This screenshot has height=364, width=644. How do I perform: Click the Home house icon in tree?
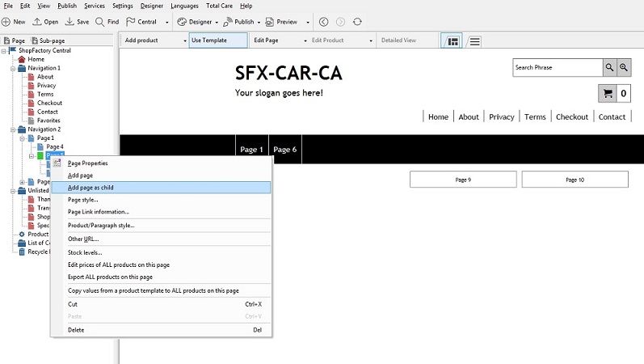pos(22,59)
